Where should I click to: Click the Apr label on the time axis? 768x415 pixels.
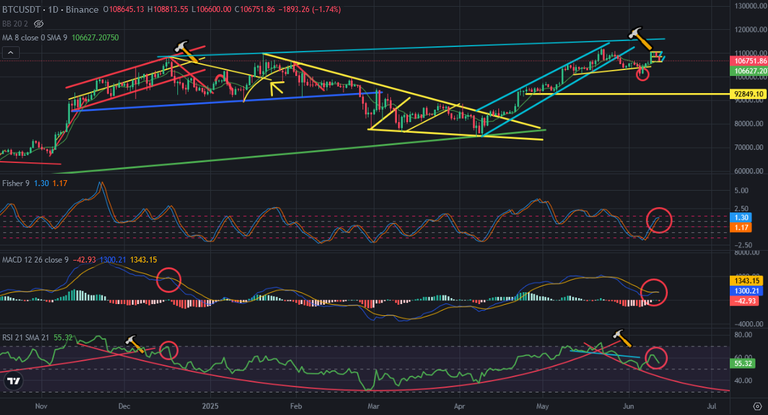coord(459,406)
